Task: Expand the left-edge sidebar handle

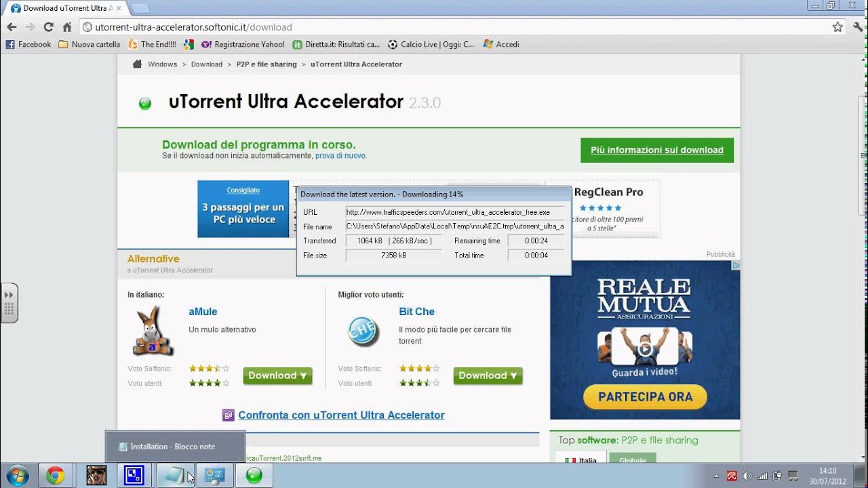Action: pyautogui.click(x=9, y=303)
